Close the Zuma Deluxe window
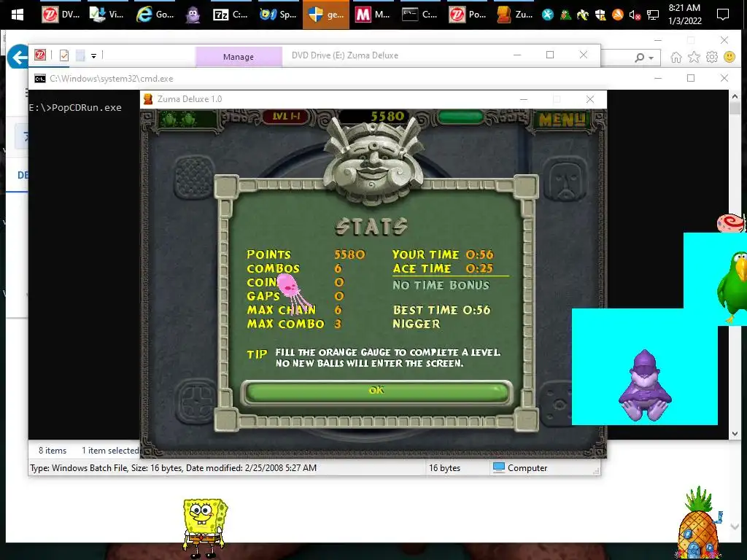This screenshot has height=560, width=747. coord(589,99)
